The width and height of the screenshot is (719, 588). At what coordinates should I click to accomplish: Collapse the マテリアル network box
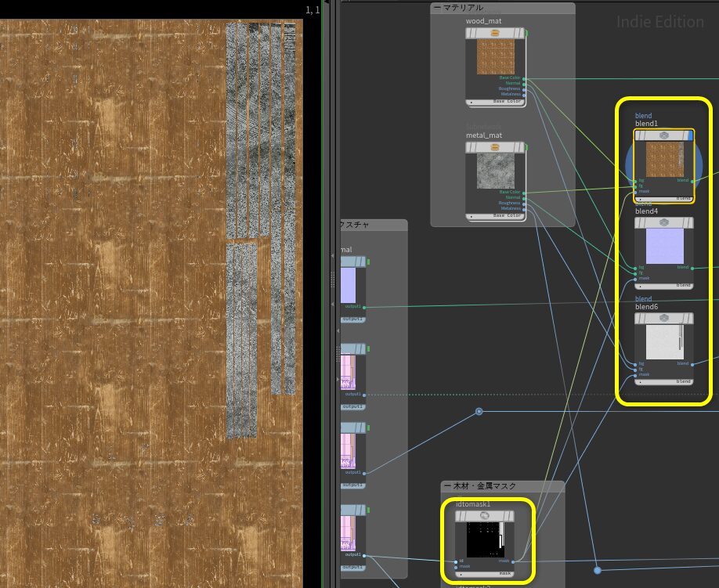pyautogui.click(x=436, y=7)
